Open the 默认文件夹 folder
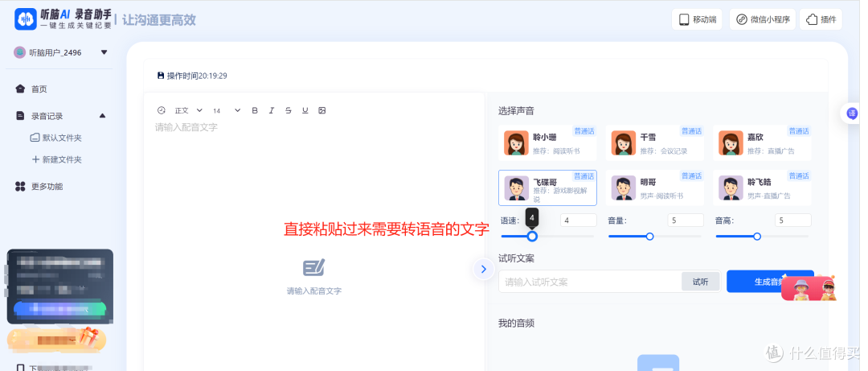Viewport: 868px width, 371px height. [56, 138]
